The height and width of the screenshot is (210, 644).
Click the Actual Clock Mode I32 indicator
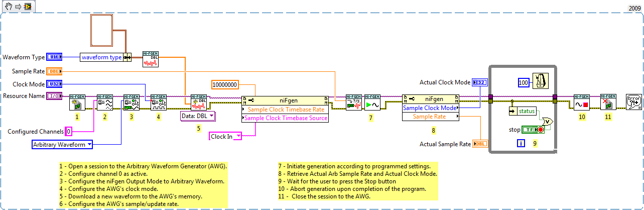coord(479,82)
